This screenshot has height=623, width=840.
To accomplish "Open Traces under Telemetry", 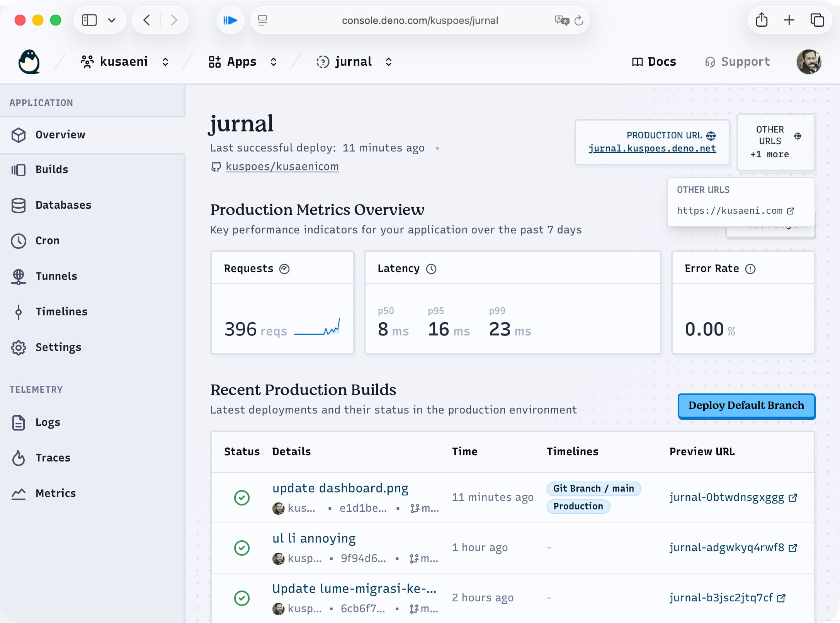I will 92,458.
